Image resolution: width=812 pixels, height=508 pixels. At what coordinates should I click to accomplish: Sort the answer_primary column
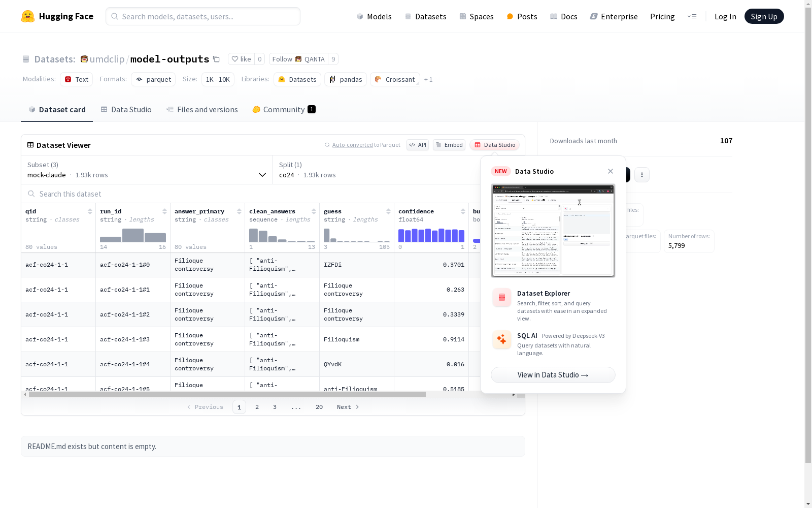click(x=239, y=211)
